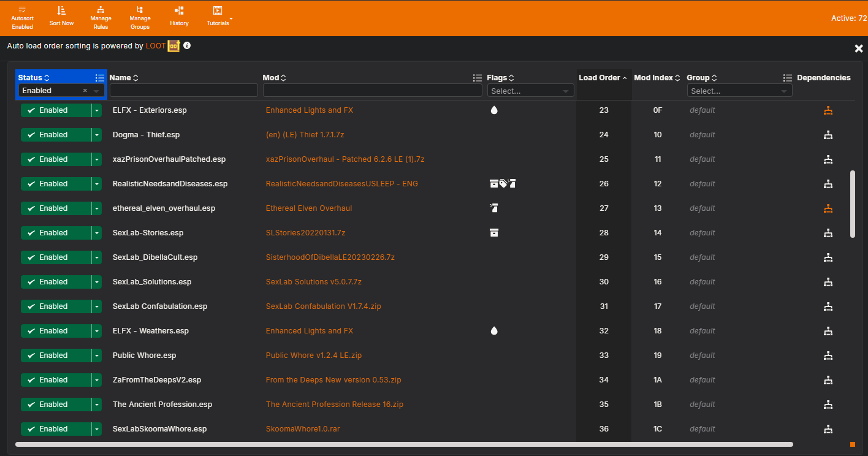The width and height of the screenshot is (868, 456).
Task: Click the LOOT link in the banner
Action: tap(156, 46)
